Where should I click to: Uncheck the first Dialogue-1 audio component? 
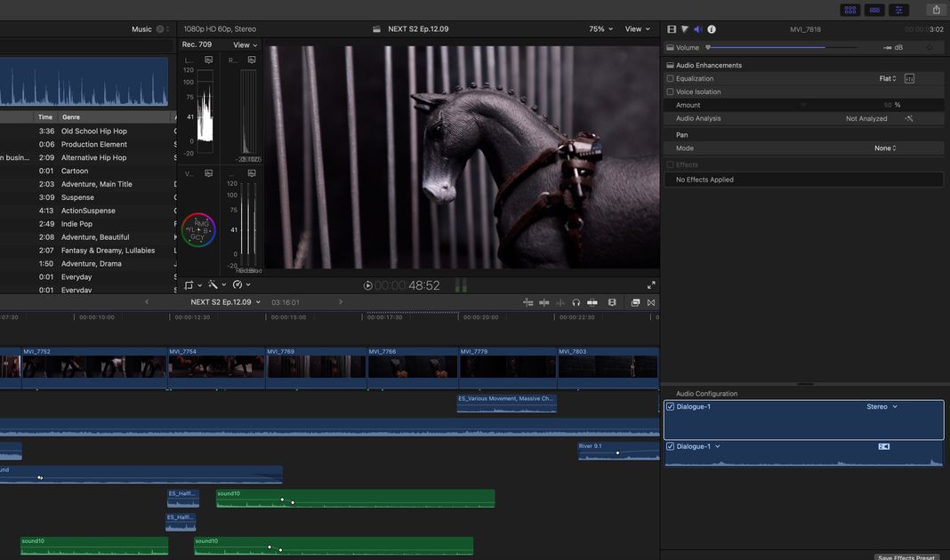(671, 406)
